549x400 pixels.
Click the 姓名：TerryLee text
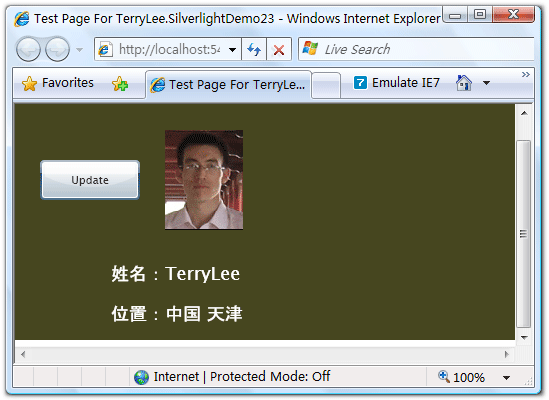(x=176, y=274)
